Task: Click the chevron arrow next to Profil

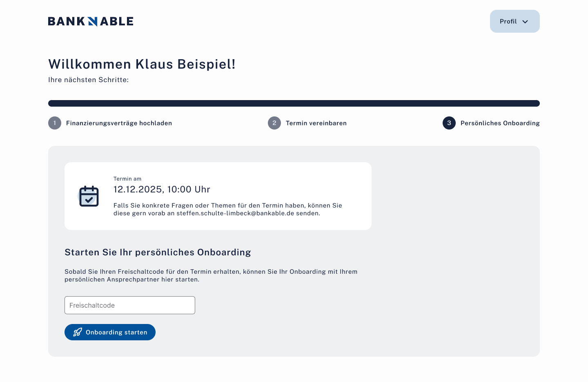Action: click(x=525, y=22)
